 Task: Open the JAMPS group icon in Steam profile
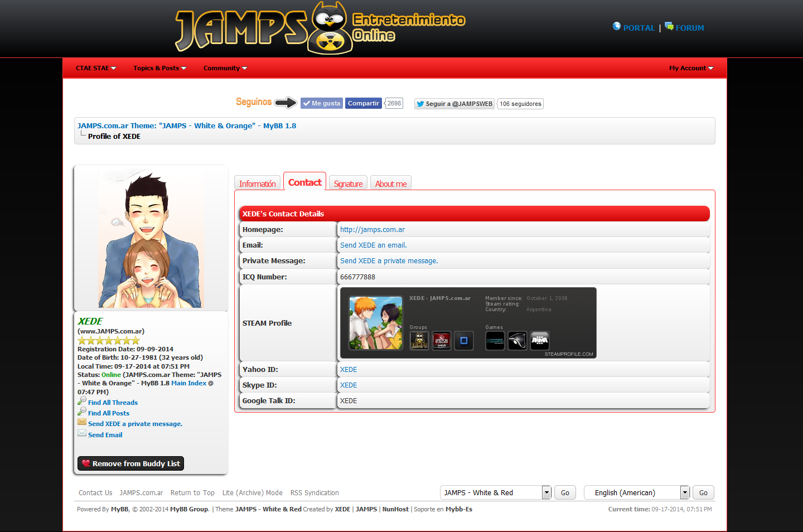click(x=419, y=341)
